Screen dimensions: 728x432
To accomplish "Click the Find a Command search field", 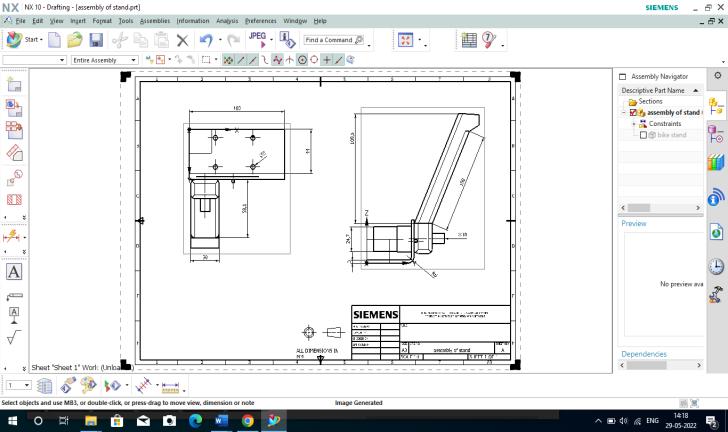I will tap(333, 40).
